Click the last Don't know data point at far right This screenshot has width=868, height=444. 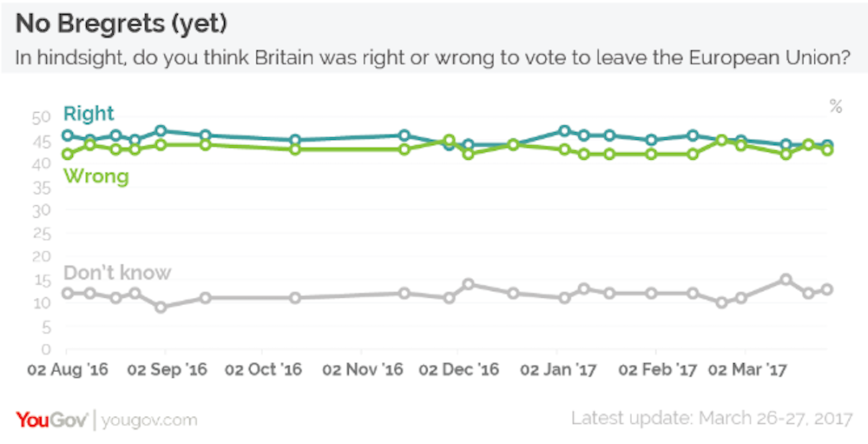coord(828,289)
